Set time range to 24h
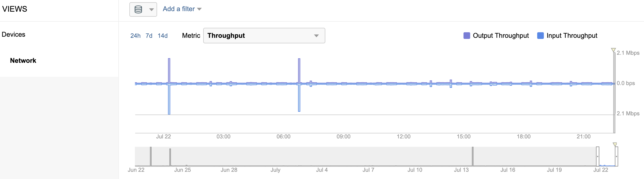Viewport: 644px width, 179px height. [x=135, y=36]
